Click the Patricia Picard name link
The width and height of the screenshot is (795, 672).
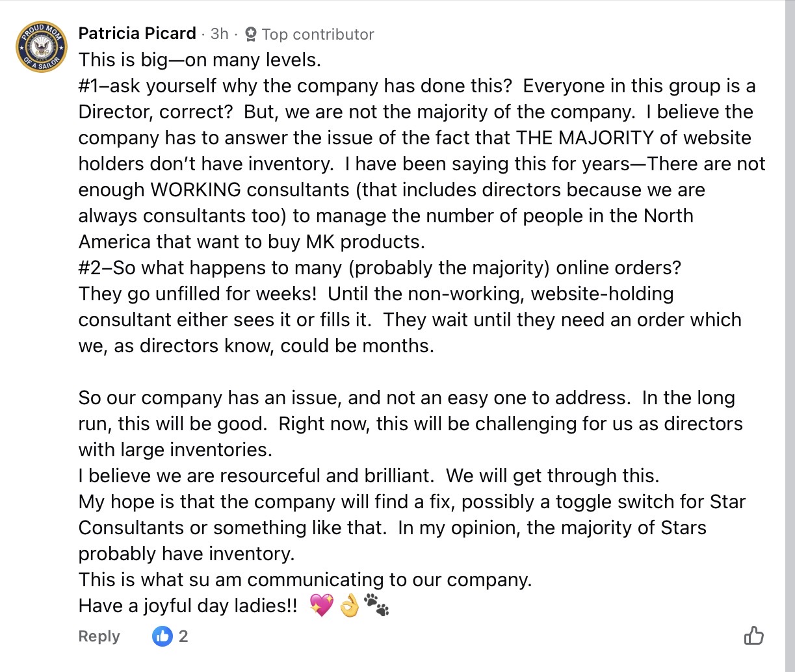137,33
